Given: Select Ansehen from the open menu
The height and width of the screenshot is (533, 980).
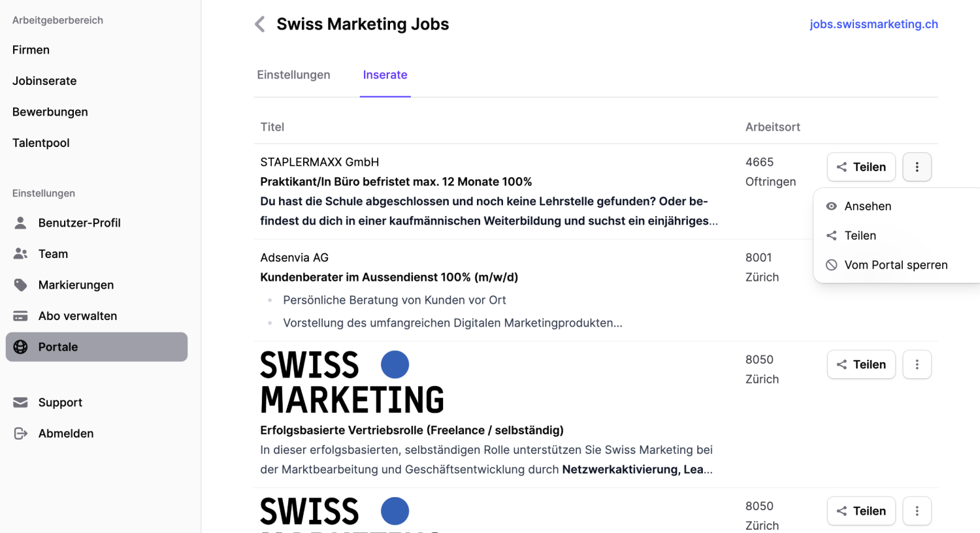Looking at the screenshot, I should click(x=868, y=206).
